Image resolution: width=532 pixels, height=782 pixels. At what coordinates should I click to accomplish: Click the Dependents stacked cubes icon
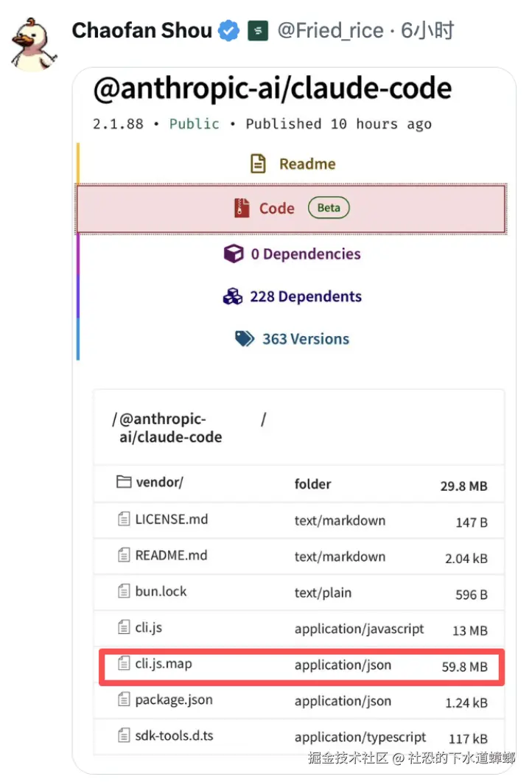coord(233,297)
